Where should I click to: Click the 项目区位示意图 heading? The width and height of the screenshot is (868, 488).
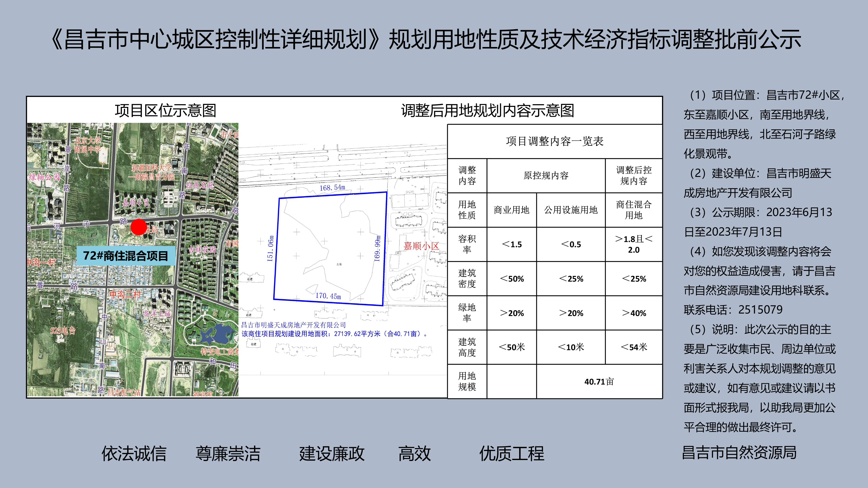165,110
